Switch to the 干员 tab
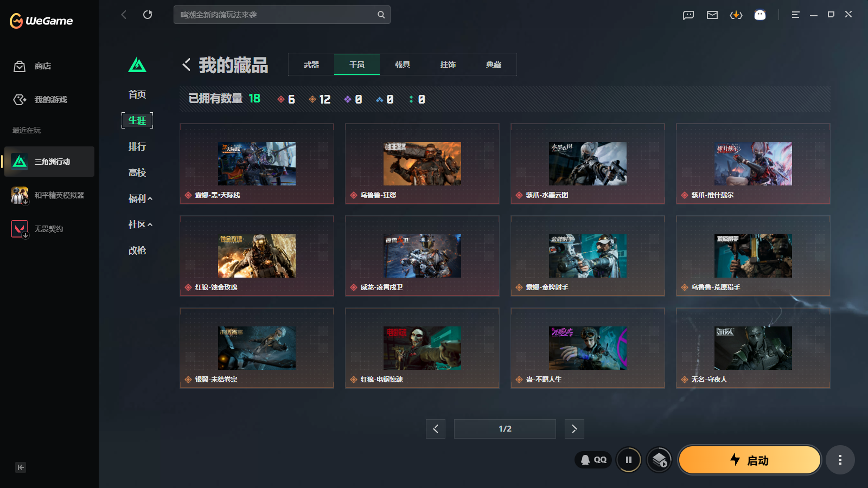The image size is (868, 488). (x=357, y=65)
